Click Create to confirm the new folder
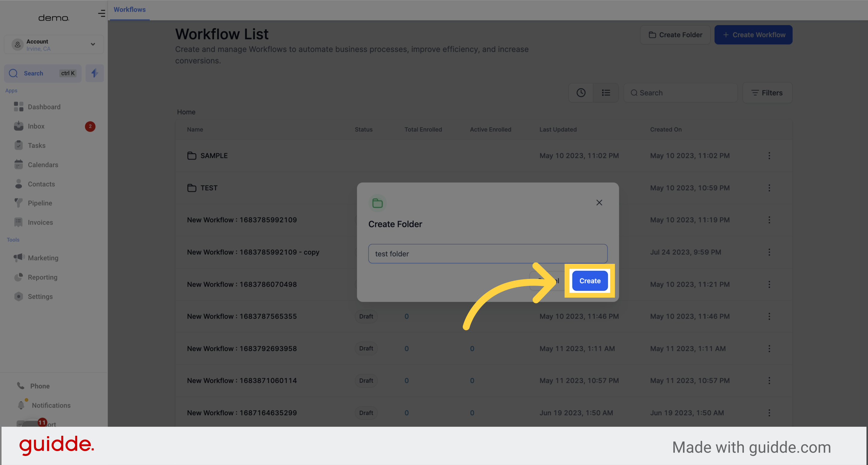Viewport: 868px width, 465px height. (x=590, y=280)
